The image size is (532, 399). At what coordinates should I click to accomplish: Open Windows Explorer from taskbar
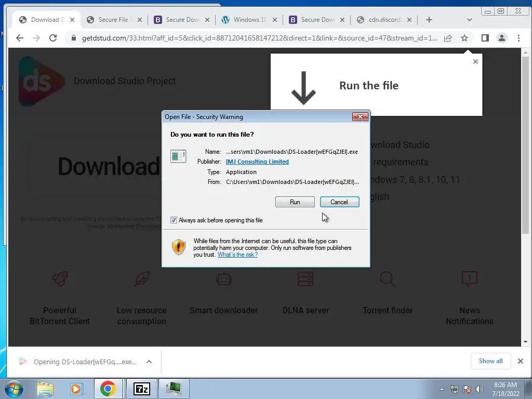click(45, 389)
